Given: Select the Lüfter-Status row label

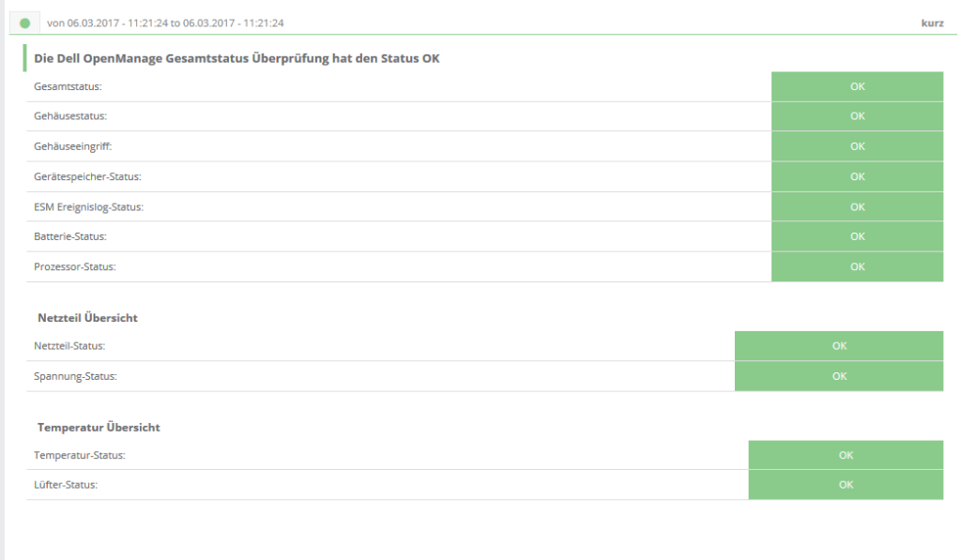Looking at the screenshot, I should click(x=66, y=485).
